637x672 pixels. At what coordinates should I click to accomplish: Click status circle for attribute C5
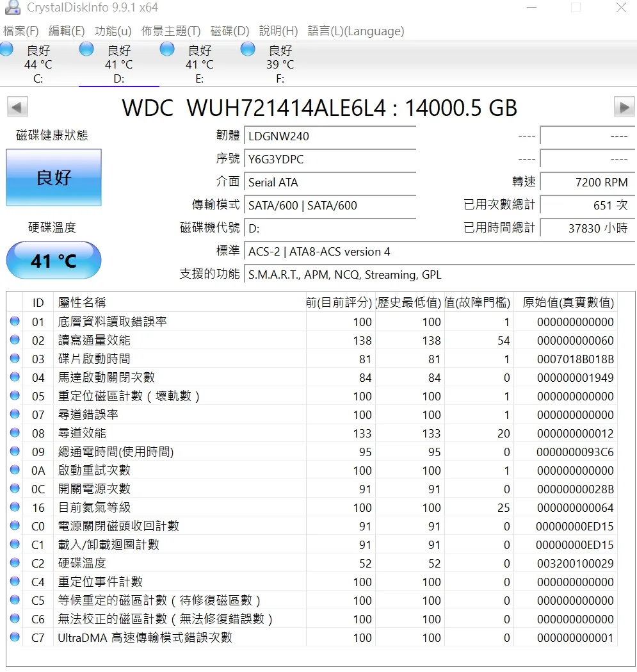point(15,600)
